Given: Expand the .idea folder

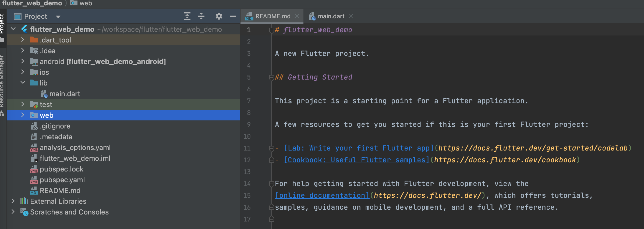Looking at the screenshot, I should coord(23,51).
